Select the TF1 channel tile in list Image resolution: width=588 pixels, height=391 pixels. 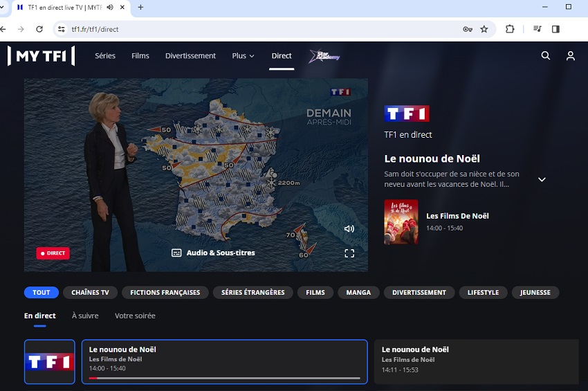(50, 362)
